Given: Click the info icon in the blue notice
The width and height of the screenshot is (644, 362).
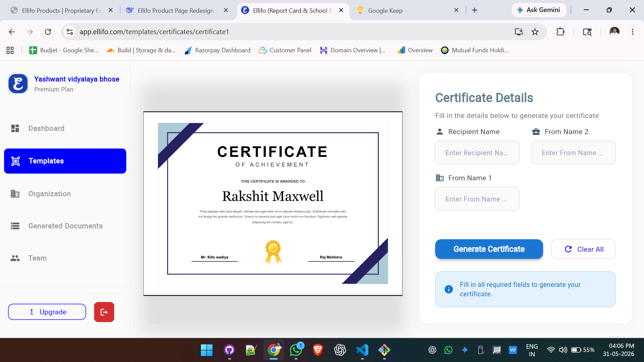Looking at the screenshot, I should pos(448,289).
